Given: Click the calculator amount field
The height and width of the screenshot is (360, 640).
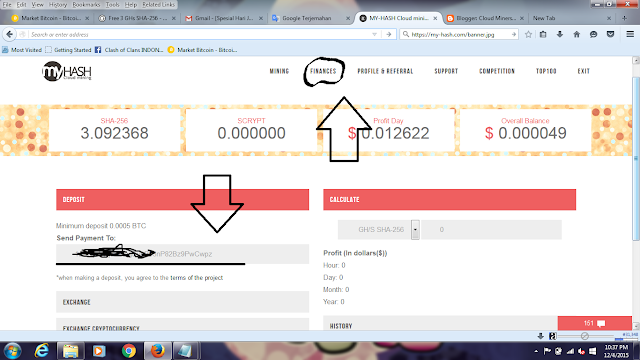Looking at the screenshot, I should tap(491, 230).
